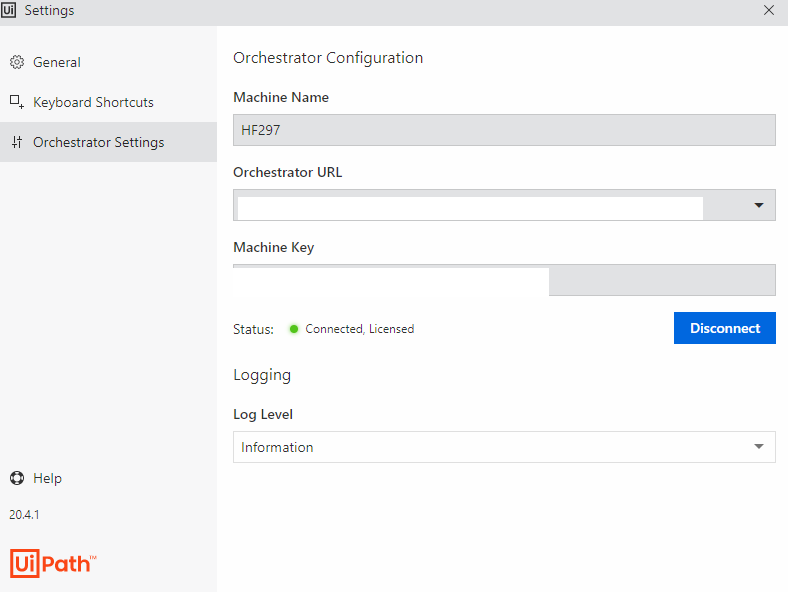Click the green connection status indicator

pyautogui.click(x=294, y=329)
